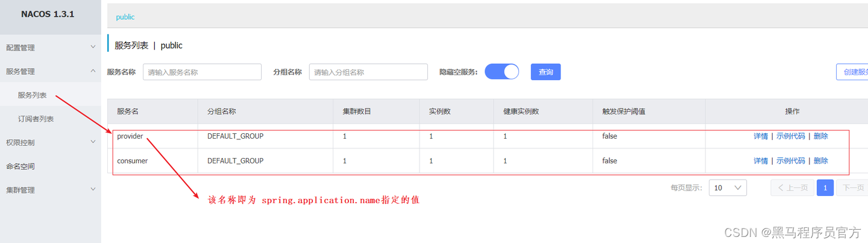This screenshot has width=868, height=243.
Task: Toggle the 隐藏空服务 switch
Action: 502,72
